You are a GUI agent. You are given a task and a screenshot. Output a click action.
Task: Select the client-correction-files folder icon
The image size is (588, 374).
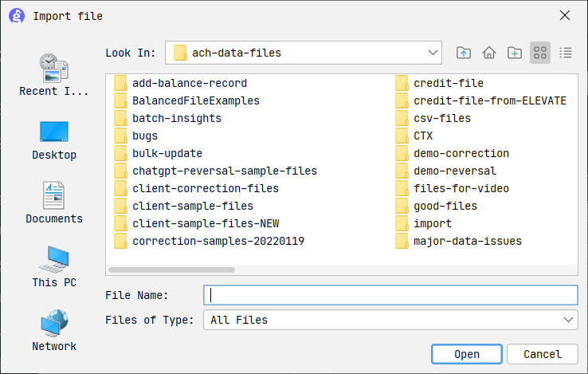120,188
